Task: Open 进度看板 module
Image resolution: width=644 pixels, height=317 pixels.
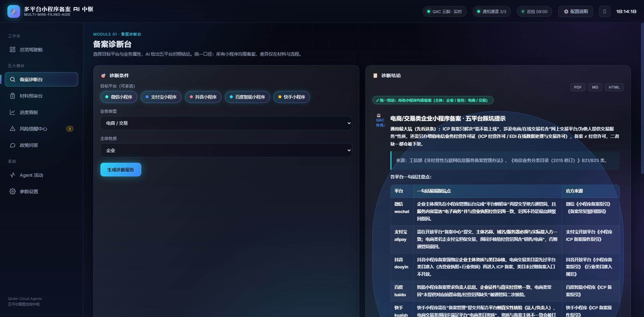Action: 41,112
